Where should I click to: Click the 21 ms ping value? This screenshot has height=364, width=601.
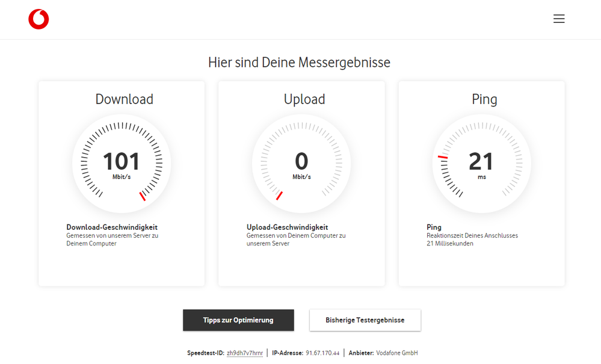[481, 161]
